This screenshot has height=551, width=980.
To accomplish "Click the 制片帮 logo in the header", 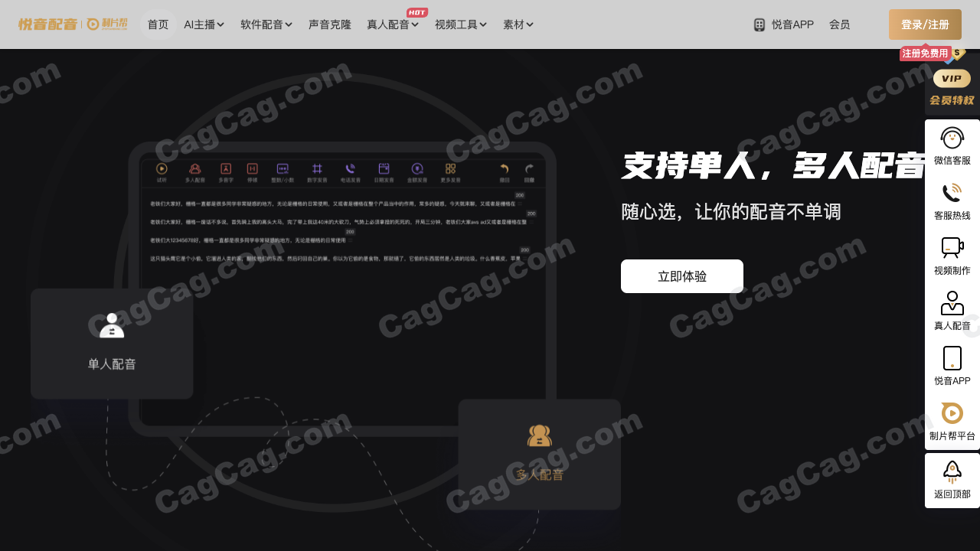I will [107, 24].
